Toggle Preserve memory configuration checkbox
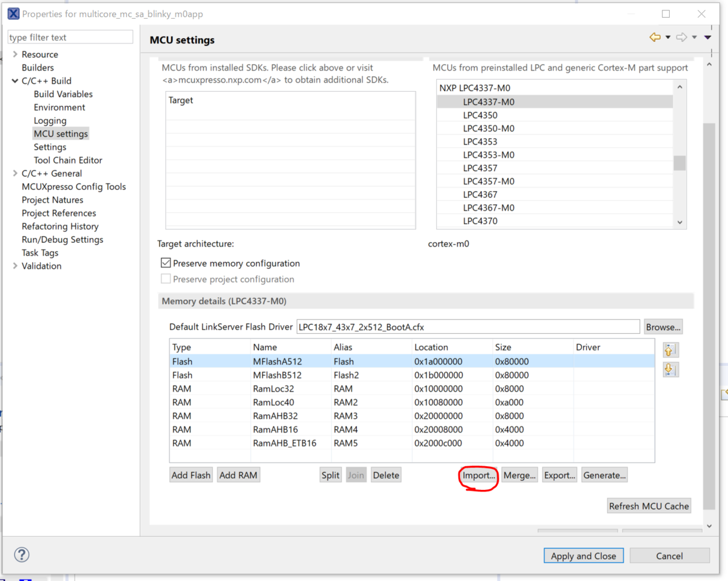Screen dimensions: 728x581 (x=166, y=263)
